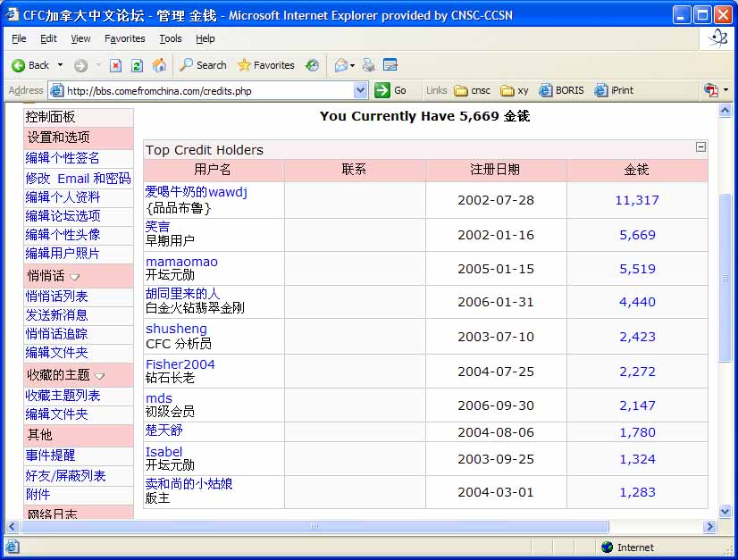Open the BORIS links bar shortcut

pos(561,90)
